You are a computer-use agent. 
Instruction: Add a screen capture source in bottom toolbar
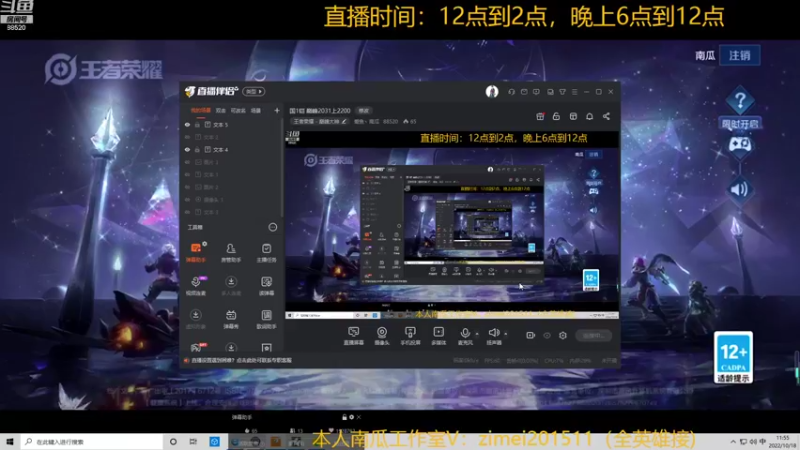click(354, 336)
